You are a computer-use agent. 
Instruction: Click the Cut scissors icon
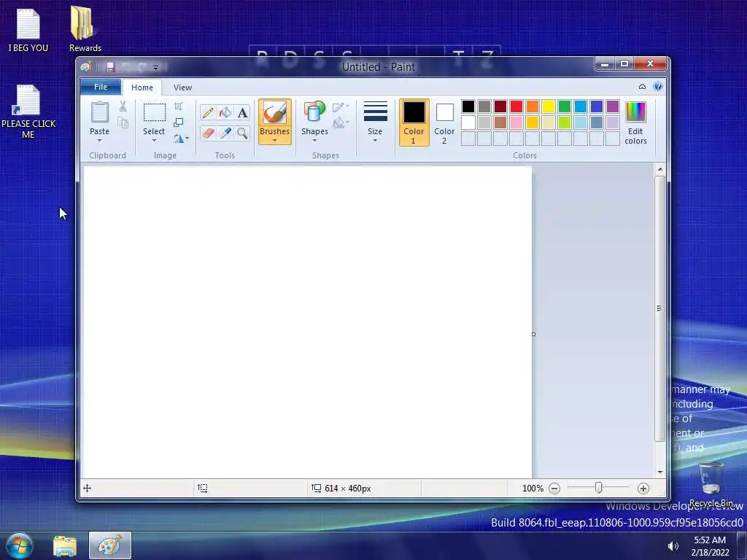123,106
